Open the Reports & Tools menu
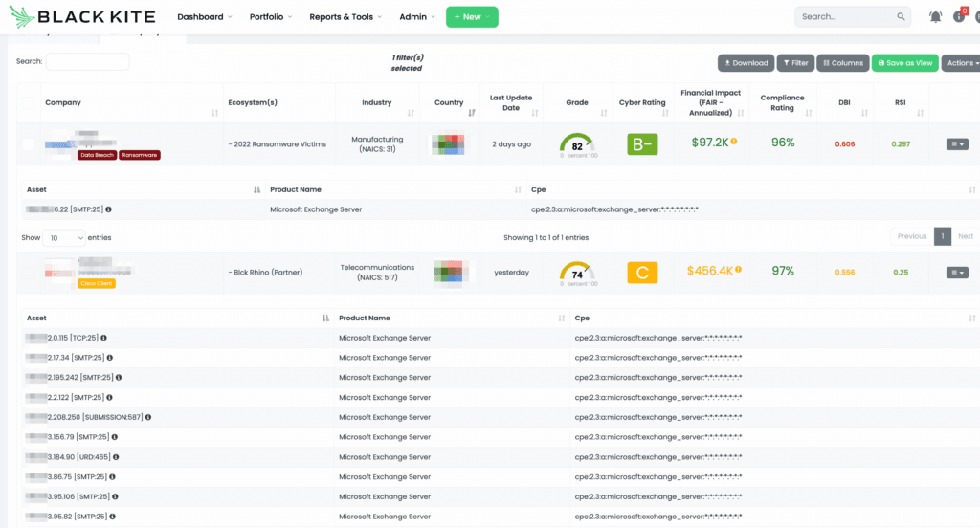The image size is (980, 528). [x=345, y=17]
